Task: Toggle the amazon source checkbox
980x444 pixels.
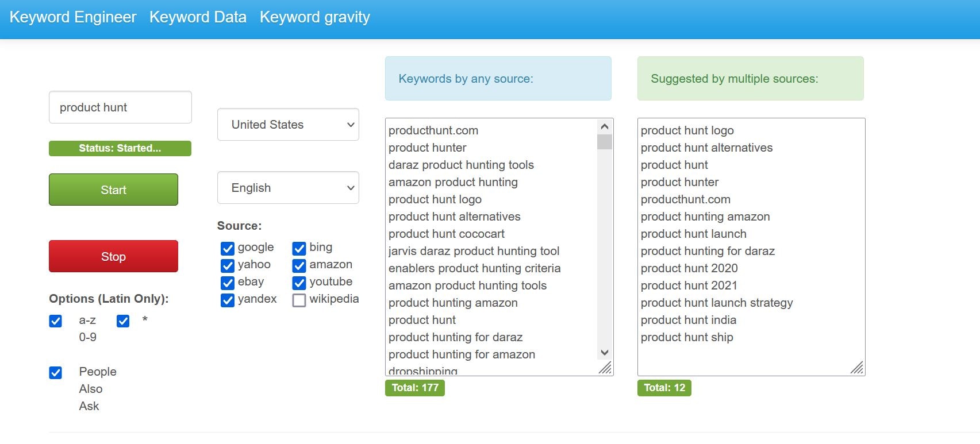Action: pyautogui.click(x=299, y=265)
